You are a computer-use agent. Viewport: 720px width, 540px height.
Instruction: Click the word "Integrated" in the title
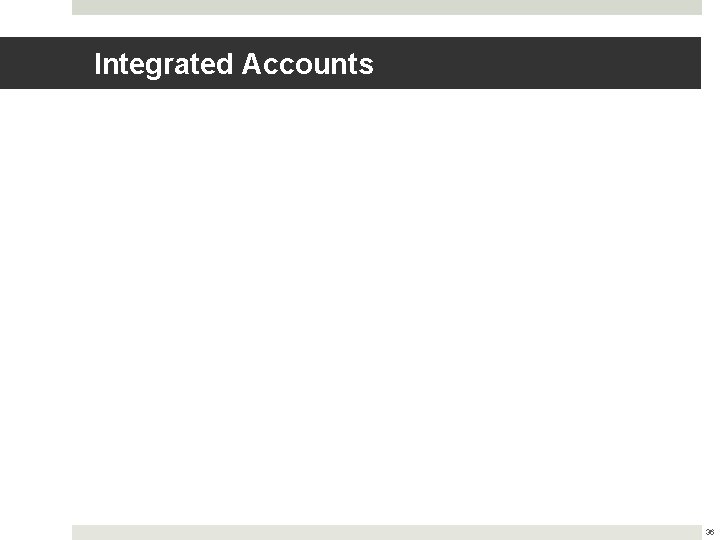coord(162,65)
